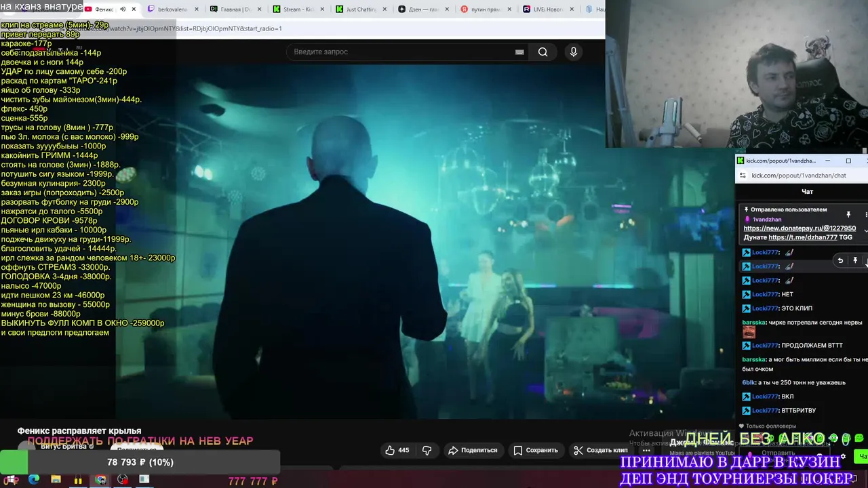The width and height of the screenshot is (868, 488).
Task: Switch to the 'Stream - Kick' tab
Action: [298, 9]
